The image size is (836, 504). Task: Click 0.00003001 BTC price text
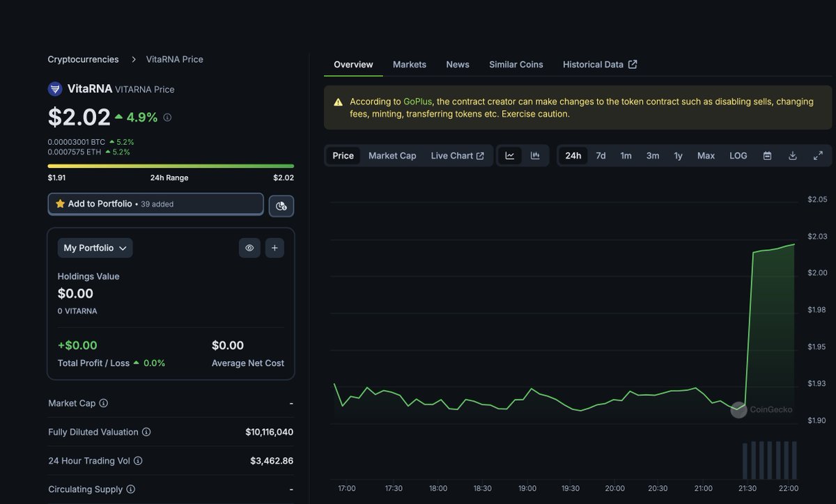pos(76,142)
